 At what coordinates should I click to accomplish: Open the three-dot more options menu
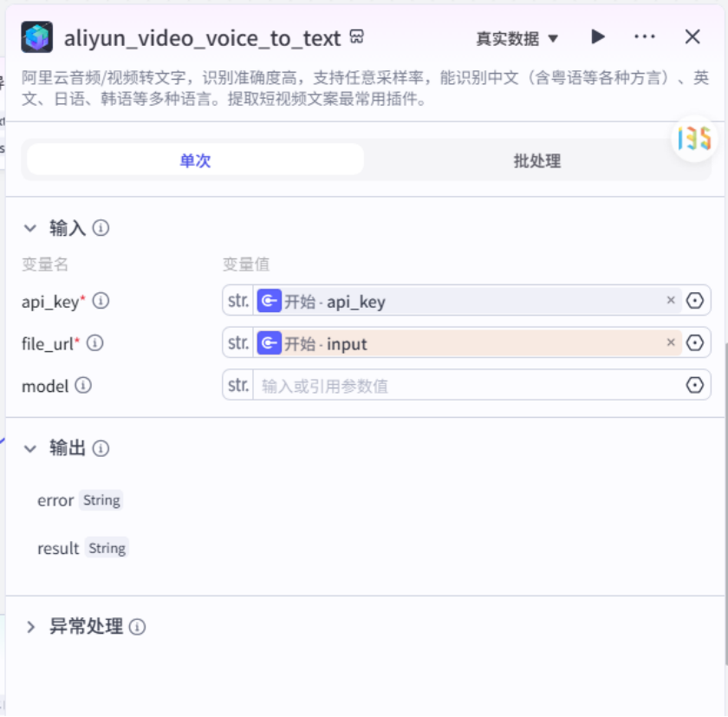click(645, 36)
